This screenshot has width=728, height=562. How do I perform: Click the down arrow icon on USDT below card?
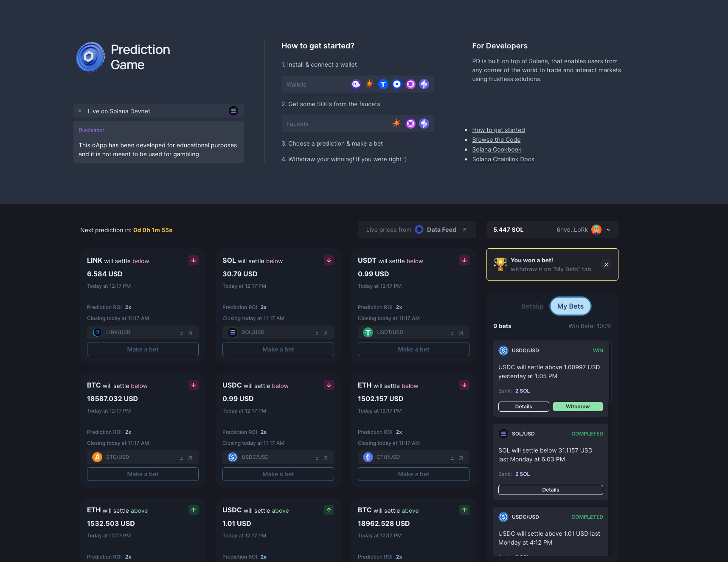pos(464,260)
